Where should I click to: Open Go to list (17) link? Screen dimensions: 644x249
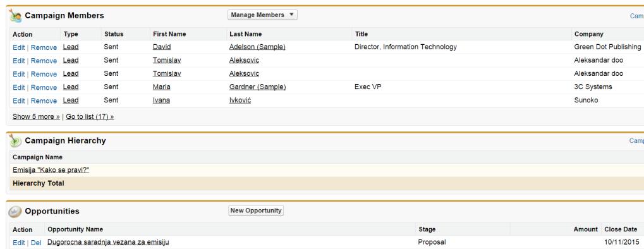[x=90, y=117]
